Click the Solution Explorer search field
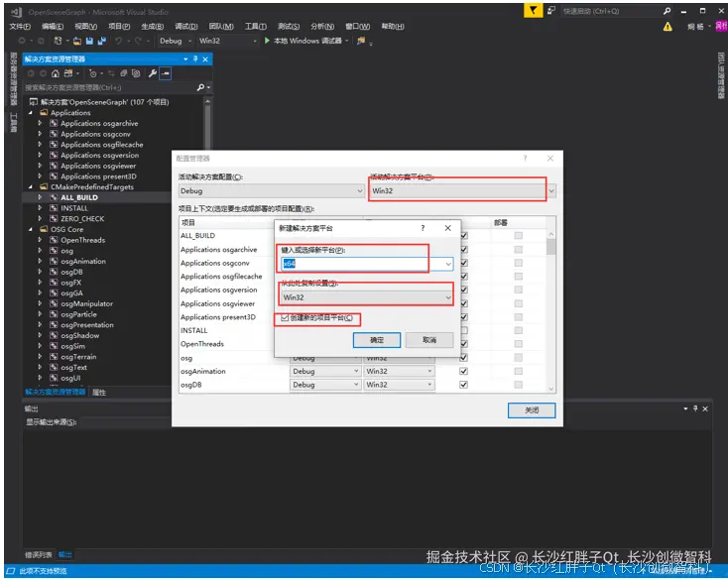 [x=109, y=87]
